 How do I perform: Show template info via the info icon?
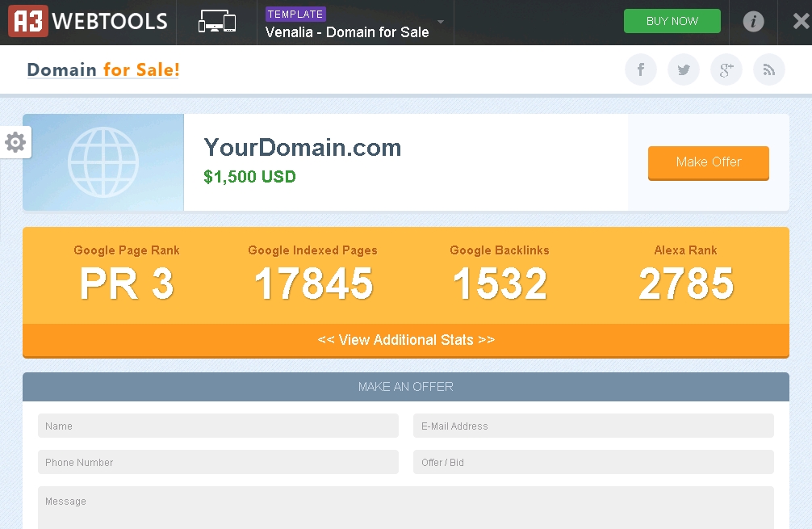(x=753, y=22)
